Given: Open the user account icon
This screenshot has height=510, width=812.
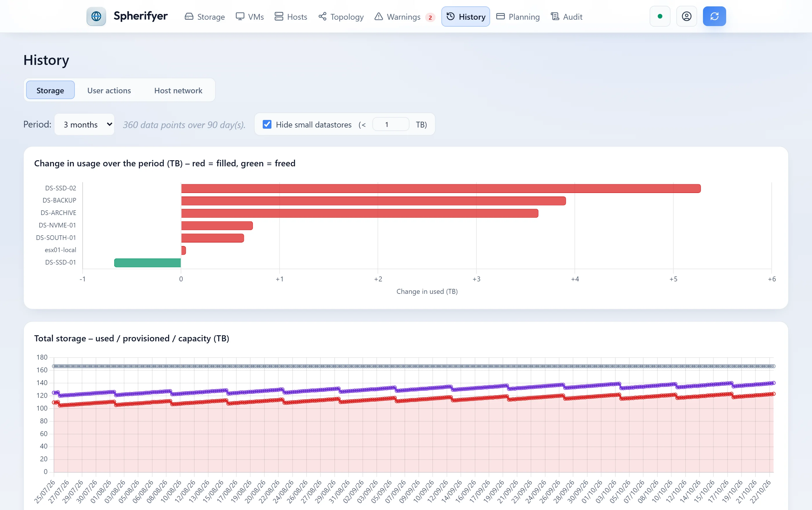Looking at the screenshot, I should (686, 16).
